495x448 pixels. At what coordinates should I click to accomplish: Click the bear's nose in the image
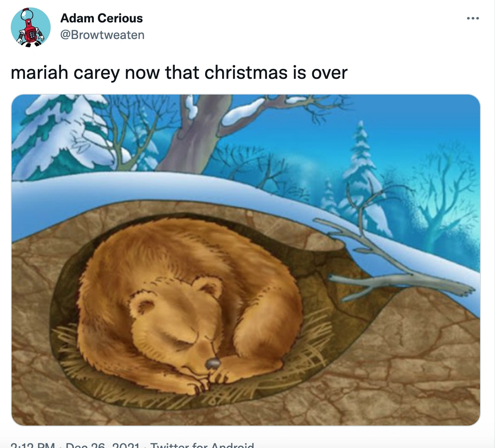pyautogui.click(x=213, y=364)
